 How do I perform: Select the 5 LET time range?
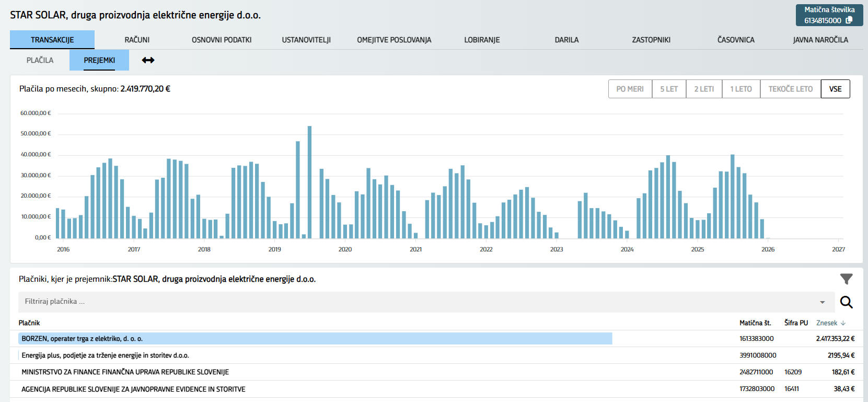[x=668, y=89]
